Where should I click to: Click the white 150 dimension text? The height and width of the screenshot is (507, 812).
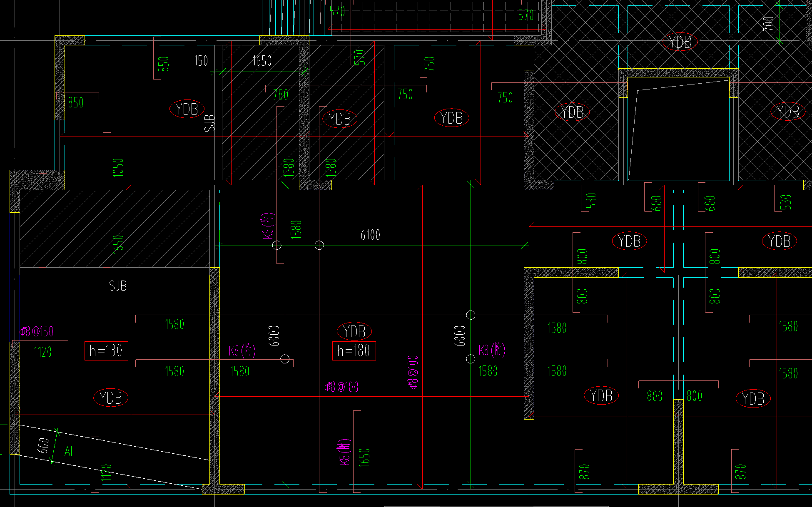pyautogui.click(x=201, y=61)
